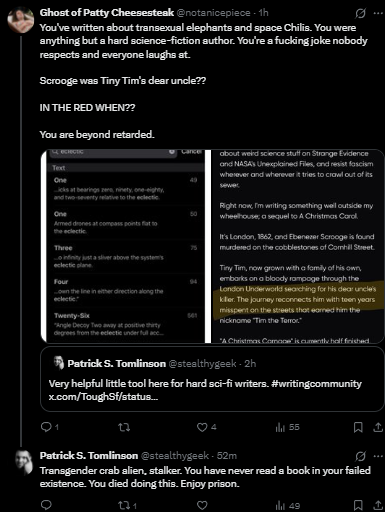385x512 pixels.
Task: Like Patrick S. Tomlinson's reply
Action: click(202, 505)
